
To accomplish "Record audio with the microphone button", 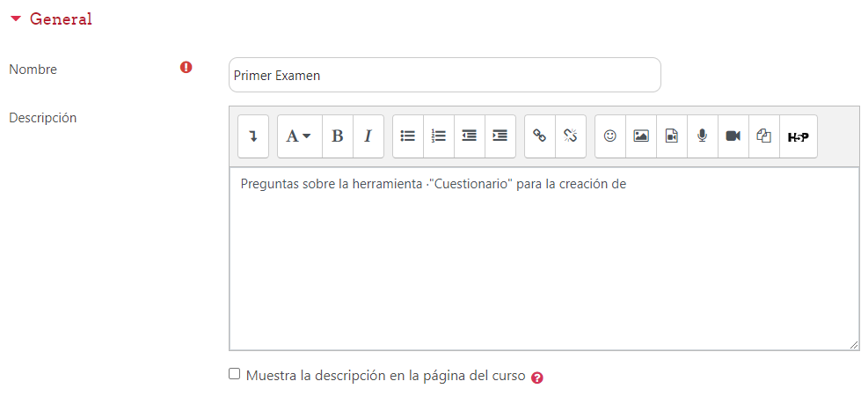I will 703,136.
